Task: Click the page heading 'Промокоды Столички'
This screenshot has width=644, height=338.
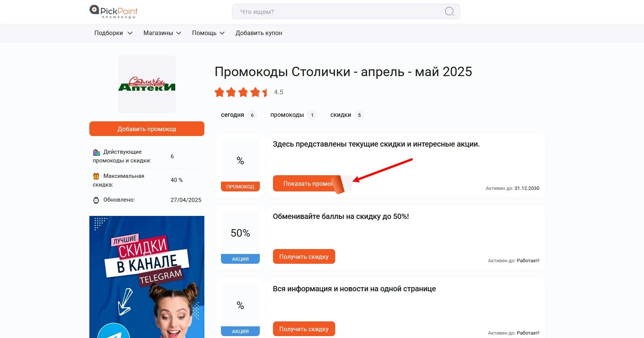Action: point(343,72)
